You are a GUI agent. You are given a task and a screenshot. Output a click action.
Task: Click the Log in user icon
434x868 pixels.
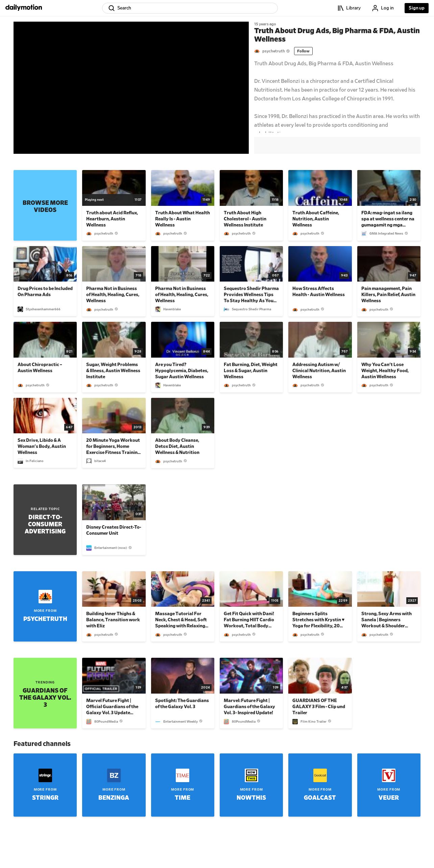(375, 8)
